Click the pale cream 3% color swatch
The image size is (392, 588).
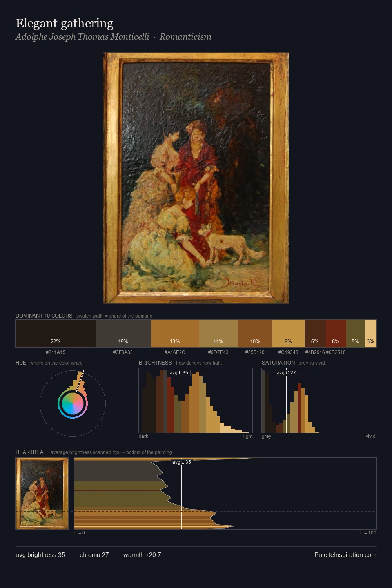coord(370,334)
